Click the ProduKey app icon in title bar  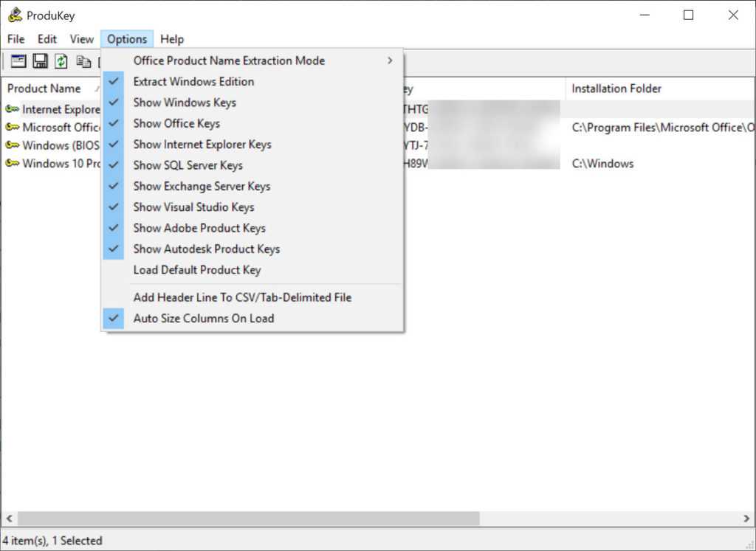[15, 15]
